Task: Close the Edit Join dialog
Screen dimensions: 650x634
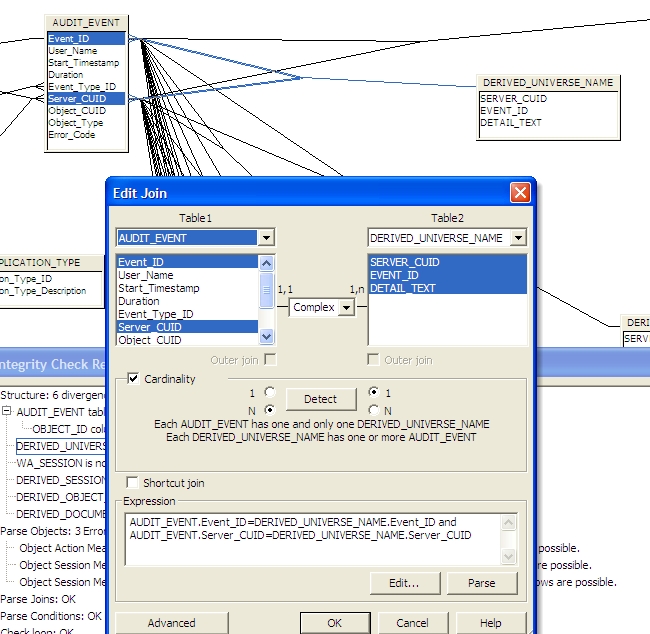Action: click(519, 193)
